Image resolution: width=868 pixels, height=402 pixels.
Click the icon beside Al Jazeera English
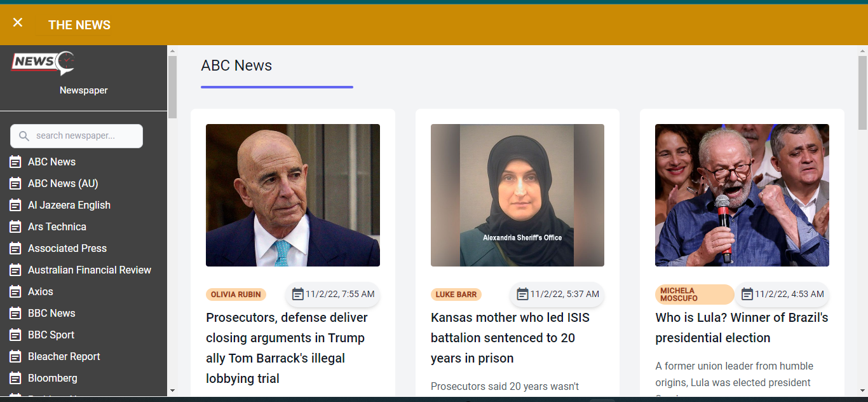click(15, 205)
